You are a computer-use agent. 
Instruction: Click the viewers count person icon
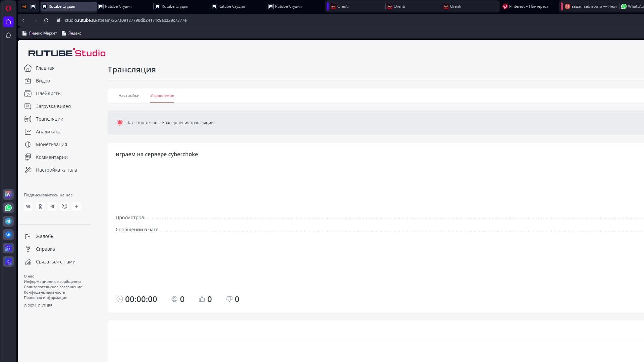(x=174, y=299)
